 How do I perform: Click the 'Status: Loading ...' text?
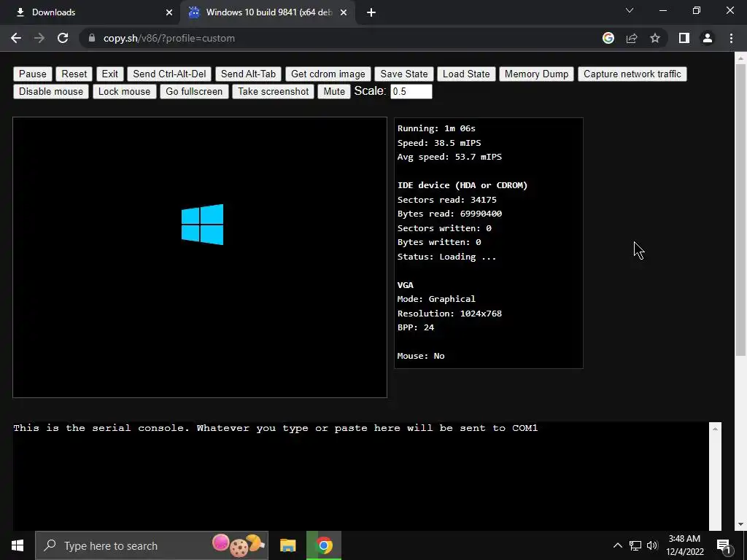coord(446,257)
